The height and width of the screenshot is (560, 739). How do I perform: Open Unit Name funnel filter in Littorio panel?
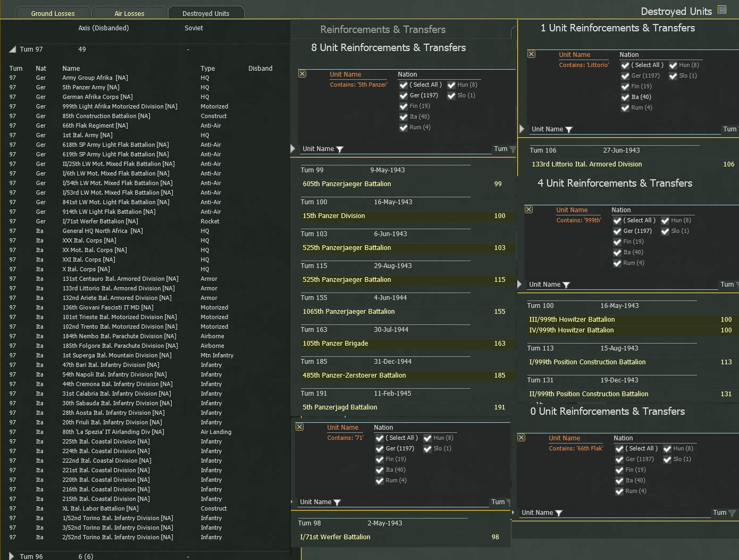569,130
